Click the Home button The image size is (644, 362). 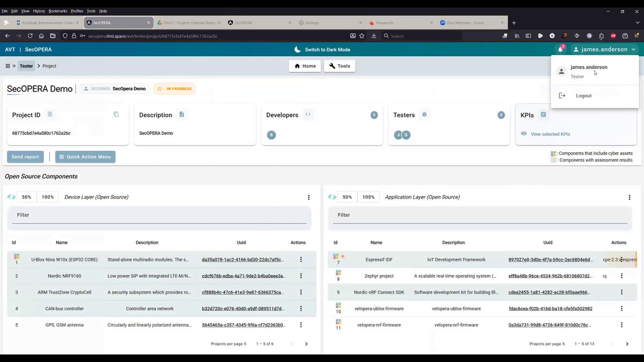(305, 66)
